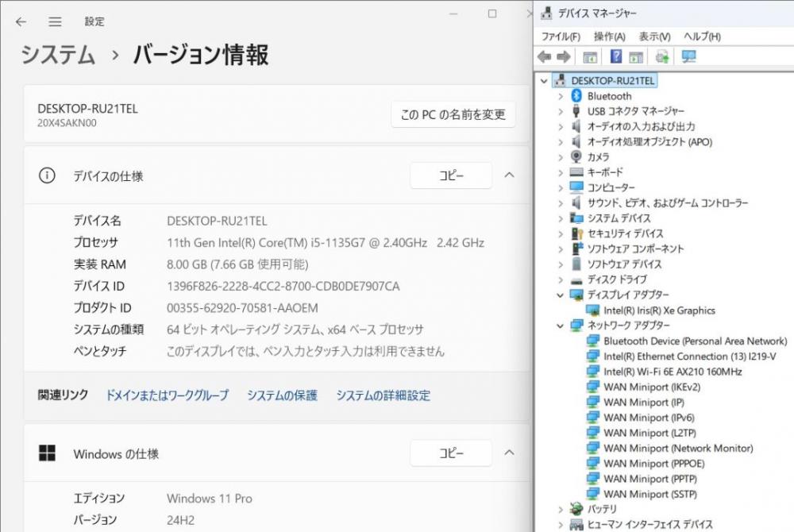This screenshot has height=532, width=794.
Task: Expand the サウンド、ビデオ、およびゲーム コントローラー node
Action: tap(560, 203)
